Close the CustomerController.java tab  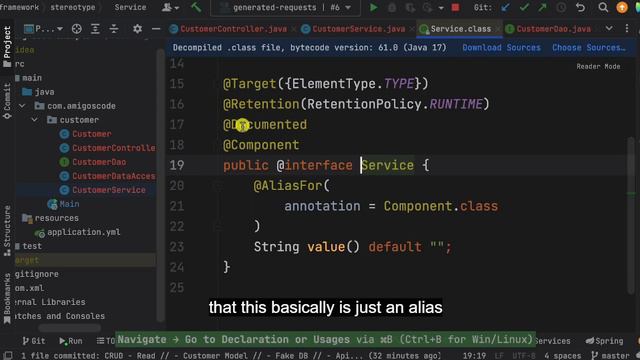(293, 29)
